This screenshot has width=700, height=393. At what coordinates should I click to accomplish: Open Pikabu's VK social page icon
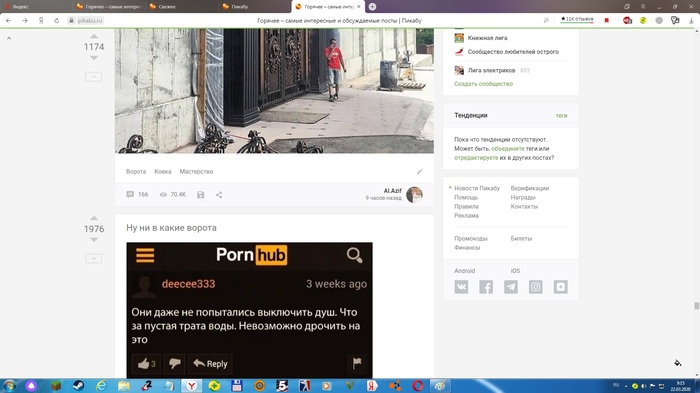pos(461,287)
